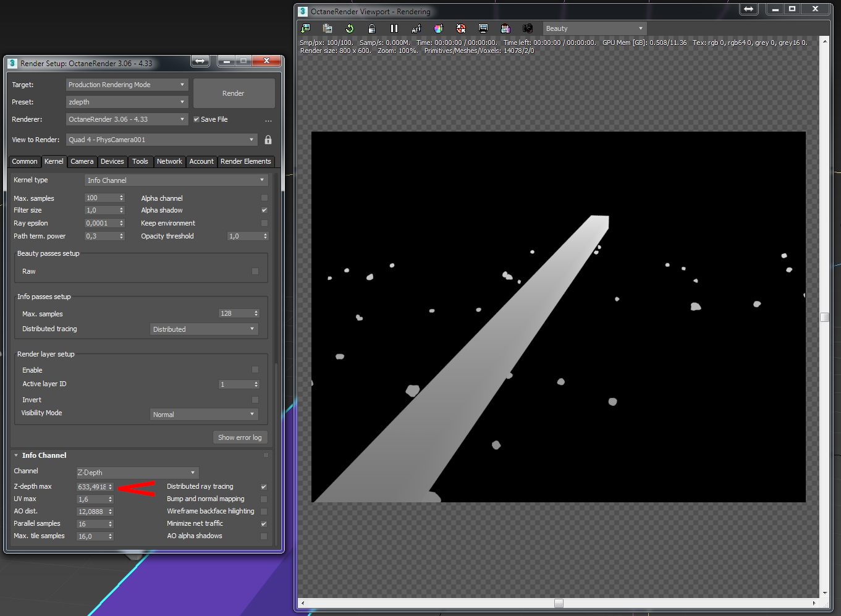The height and width of the screenshot is (616, 841).
Task: Click the OctaneRender Viewport title bar app icon
Action: point(303,11)
